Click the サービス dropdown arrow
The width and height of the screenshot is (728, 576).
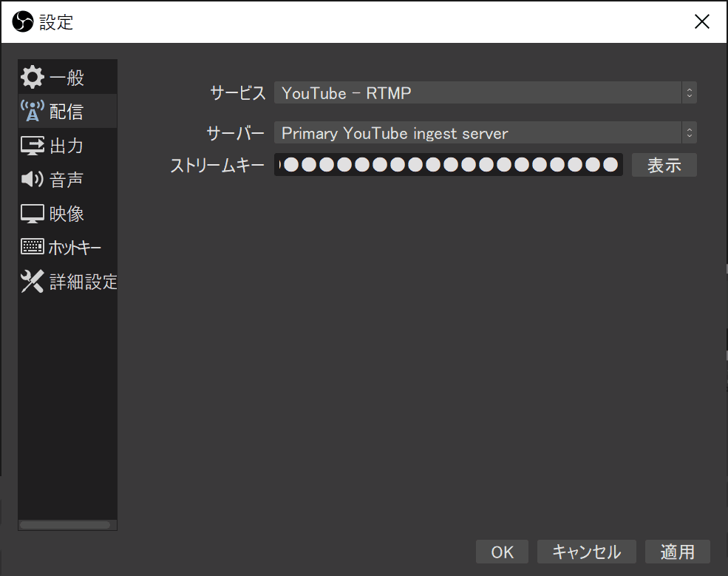[x=690, y=93]
